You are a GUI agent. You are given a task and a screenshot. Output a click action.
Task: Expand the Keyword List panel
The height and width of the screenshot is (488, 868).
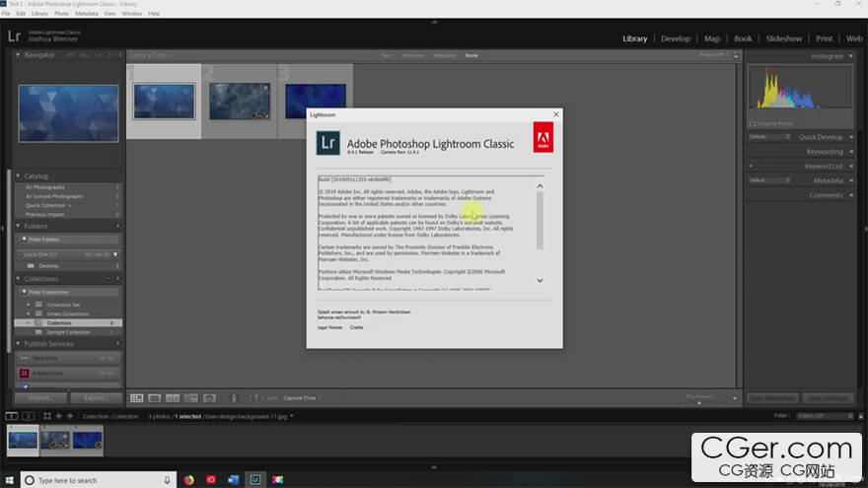click(851, 166)
